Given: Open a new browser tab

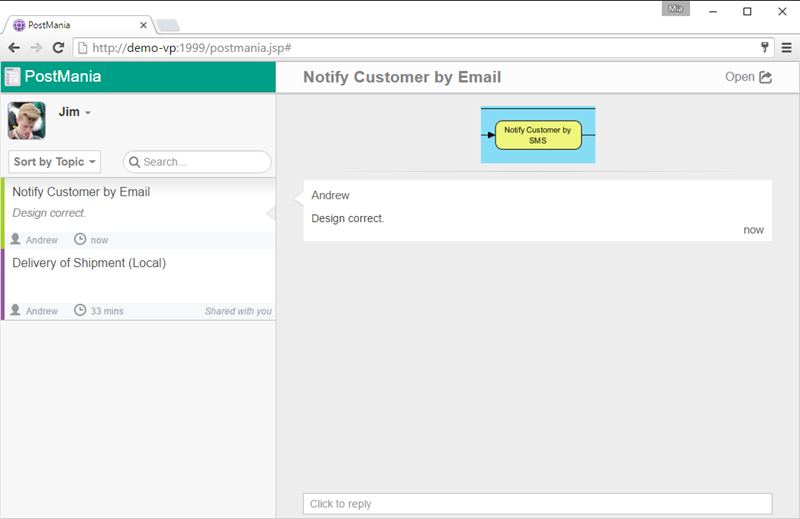Looking at the screenshot, I should coord(168,25).
